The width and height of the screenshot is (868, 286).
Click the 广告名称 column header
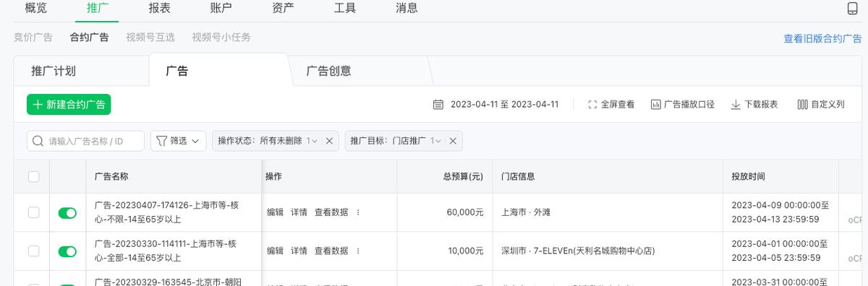coord(111,176)
